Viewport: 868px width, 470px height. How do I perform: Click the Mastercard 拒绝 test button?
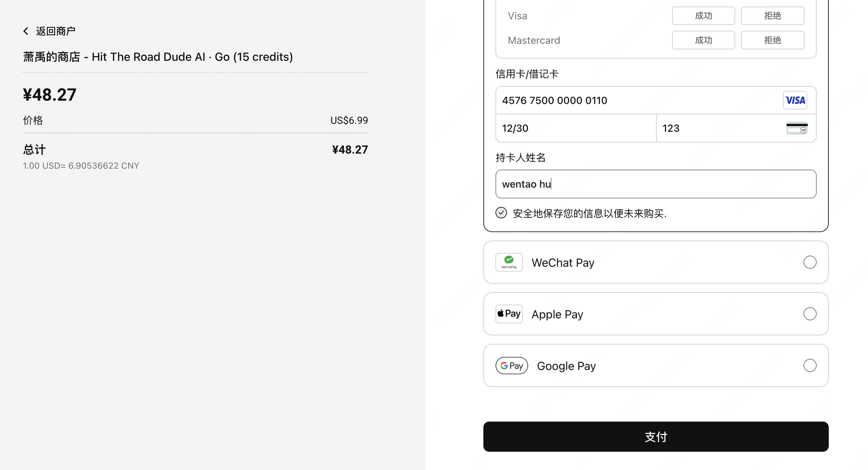click(x=773, y=40)
